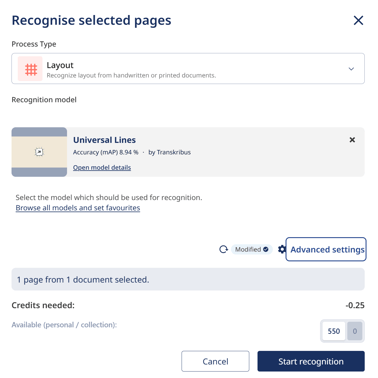Open the Process Type dropdown showing Layout
378x378 pixels.
(188, 68)
